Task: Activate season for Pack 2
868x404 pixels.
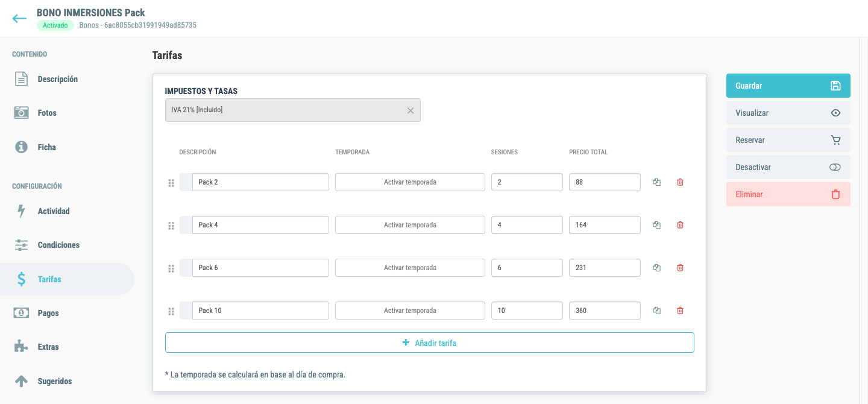Action: point(410,182)
